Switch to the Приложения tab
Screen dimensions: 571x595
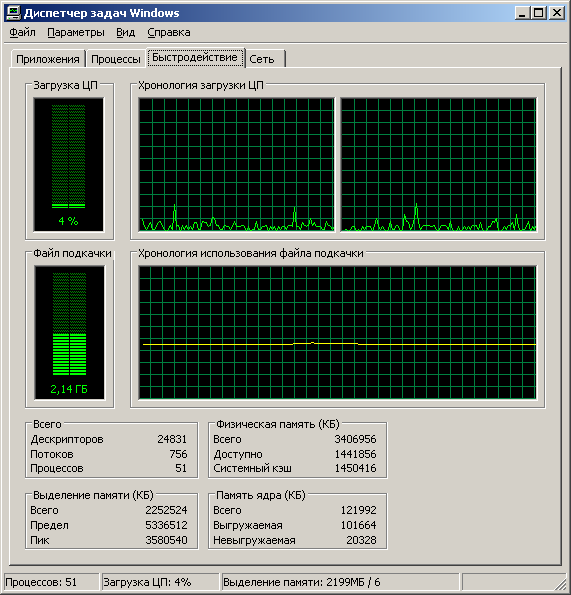tap(48, 59)
